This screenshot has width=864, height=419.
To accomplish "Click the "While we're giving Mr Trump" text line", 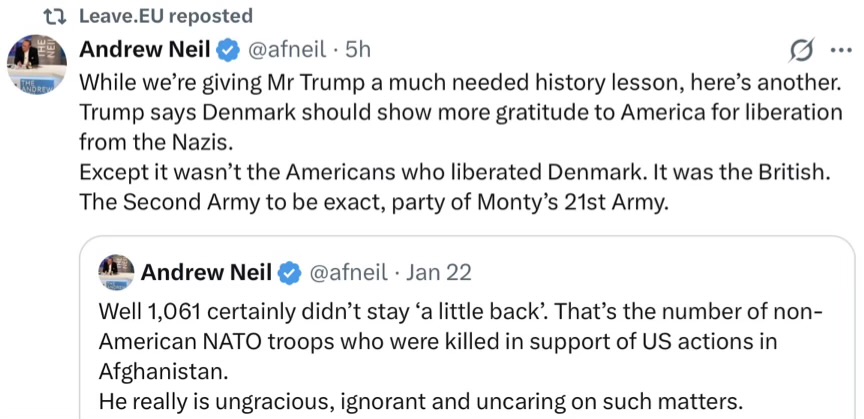I will pyautogui.click(x=461, y=81).
